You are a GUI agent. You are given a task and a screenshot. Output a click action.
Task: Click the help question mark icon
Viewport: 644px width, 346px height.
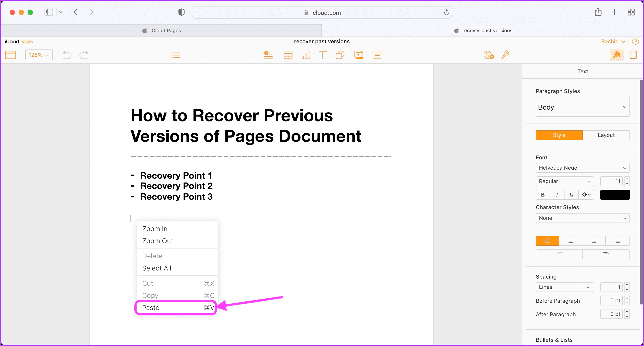coord(635,41)
